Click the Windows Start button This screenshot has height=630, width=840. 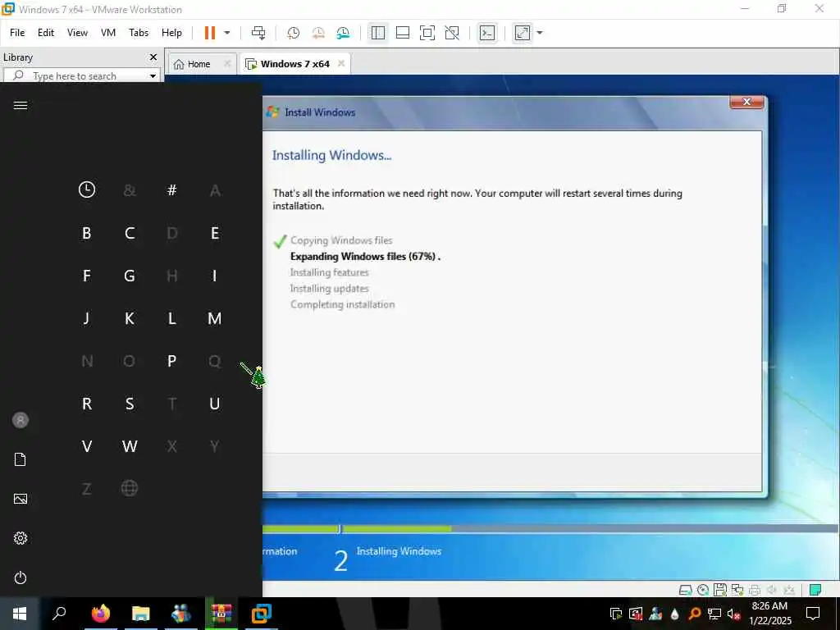coord(20,614)
